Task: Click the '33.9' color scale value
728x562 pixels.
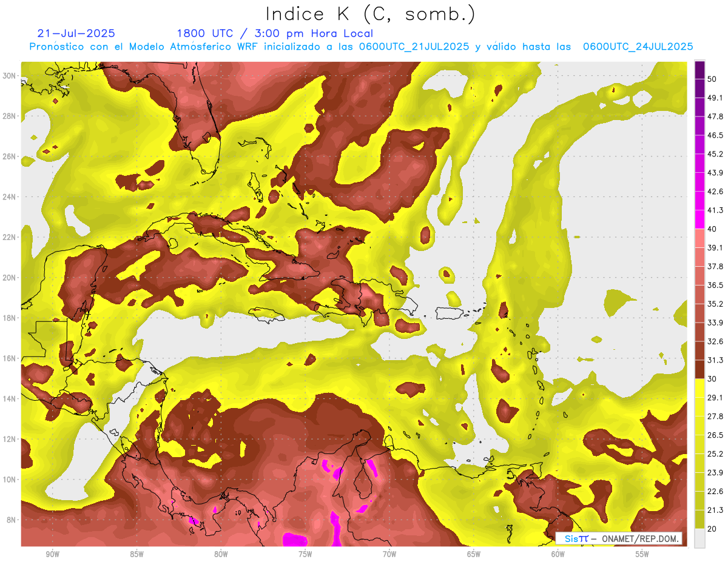Action: click(x=715, y=323)
